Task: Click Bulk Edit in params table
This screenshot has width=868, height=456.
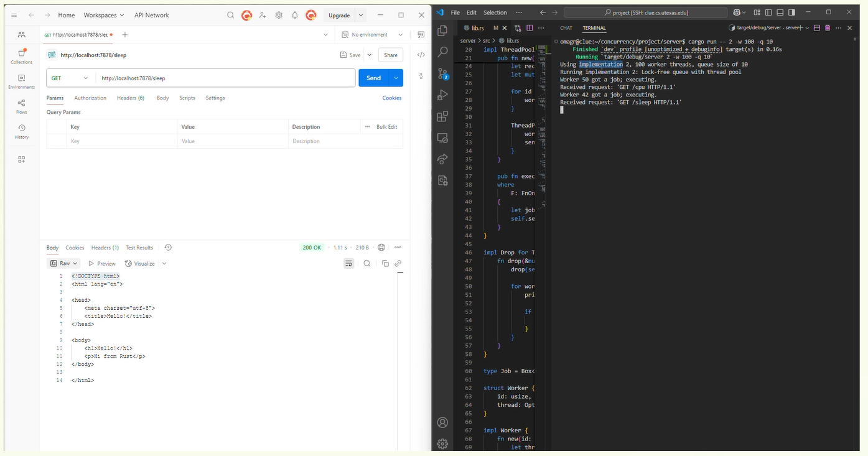Action: (387, 127)
